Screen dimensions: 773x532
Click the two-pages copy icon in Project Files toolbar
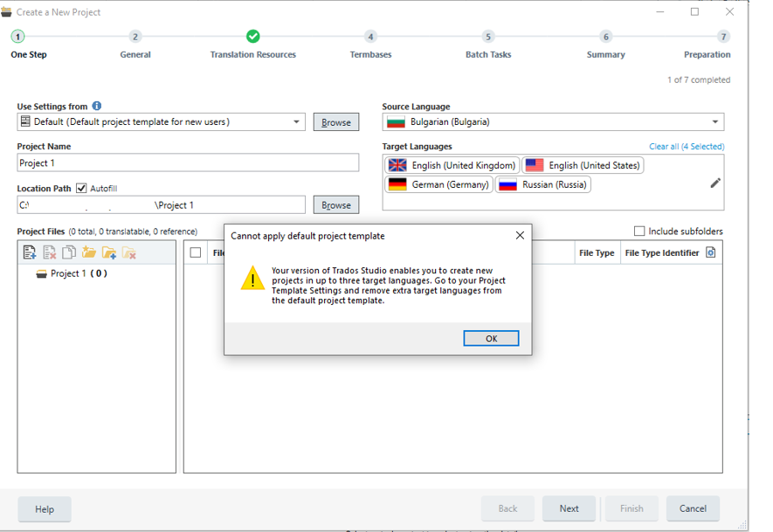click(69, 252)
